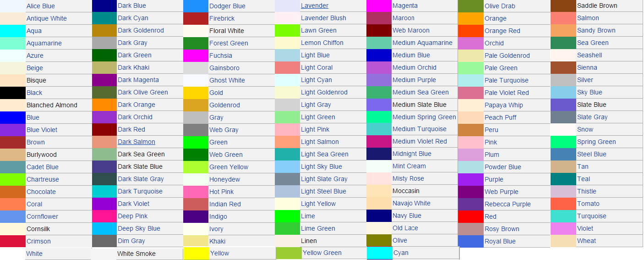This screenshot has width=644, height=260.
Task: Click the Alice Blue link
Action: [x=40, y=6]
